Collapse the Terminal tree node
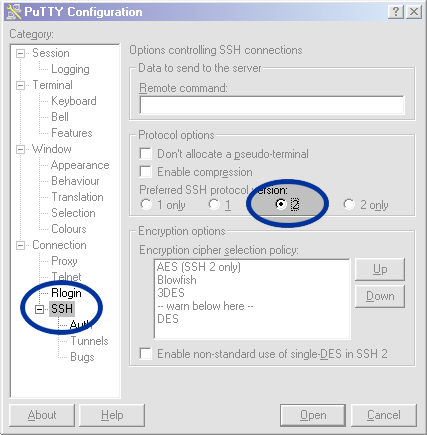The image size is (427, 435). [x=20, y=85]
